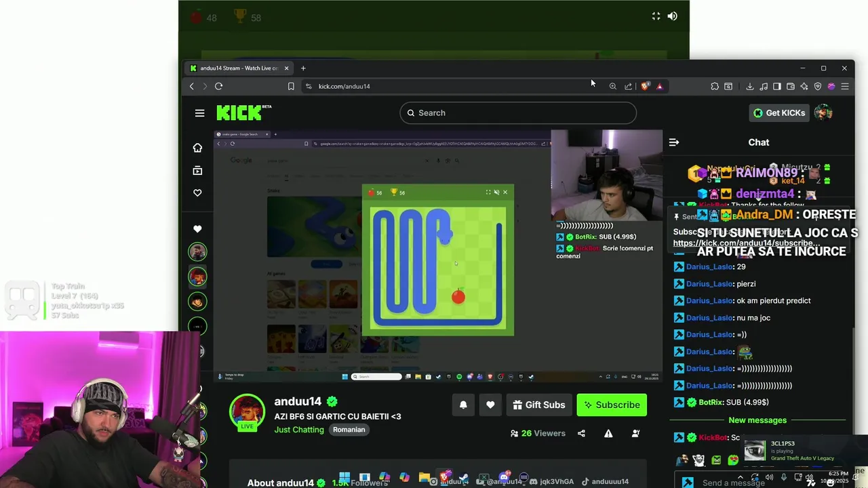Image resolution: width=868 pixels, height=488 pixels.
Task: Reload the Kick page
Action: [218, 86]
